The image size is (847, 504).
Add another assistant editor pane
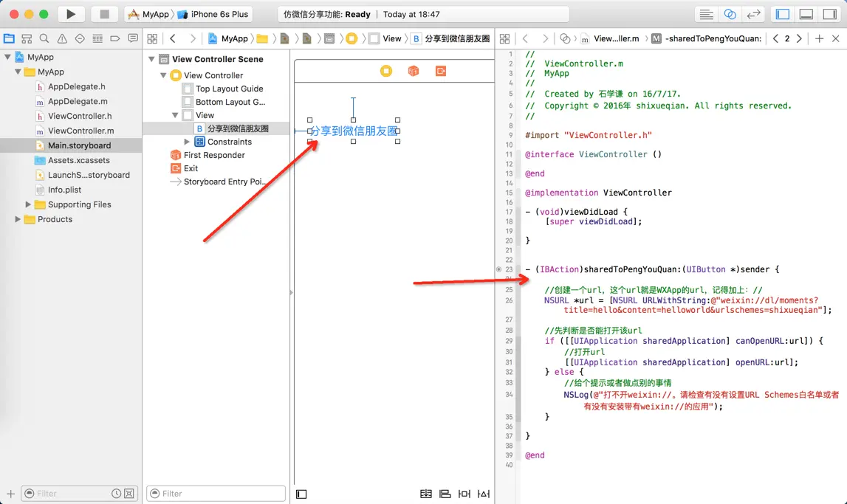pyautogui.click(x=820, y=38)
